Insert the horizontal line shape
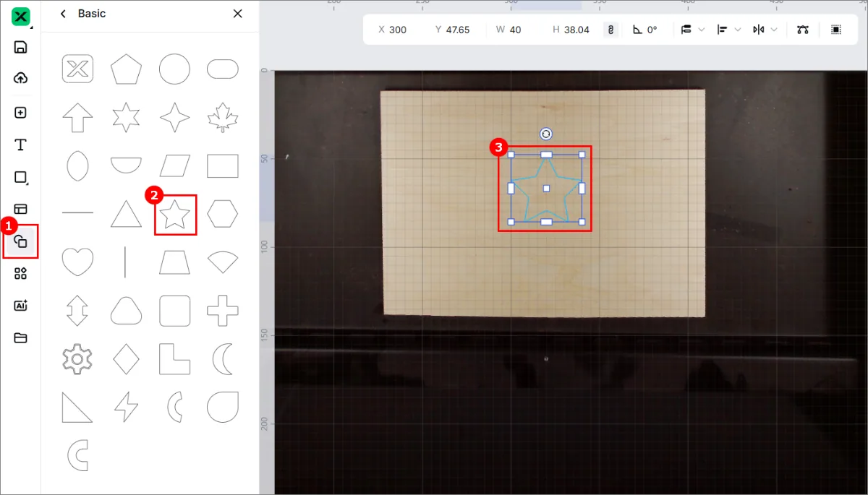Viewport: 868px width, 495px height. (x=77, y=213)
